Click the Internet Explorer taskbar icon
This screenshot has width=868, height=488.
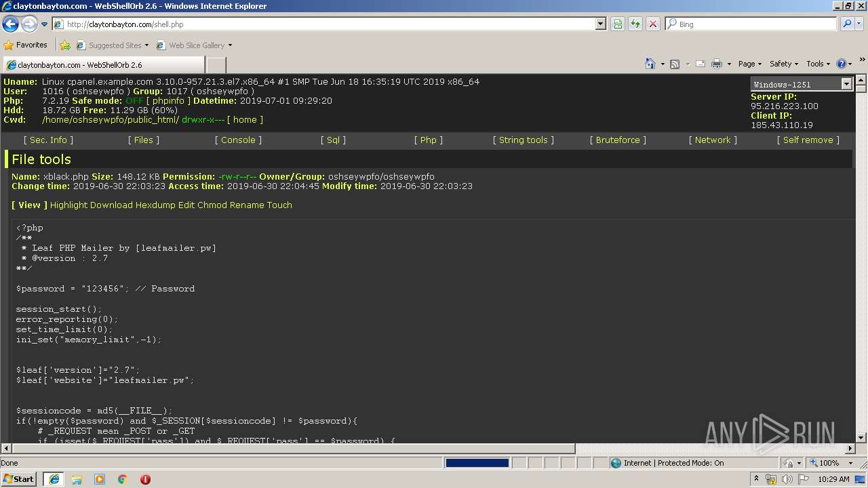tap(54, 479)
